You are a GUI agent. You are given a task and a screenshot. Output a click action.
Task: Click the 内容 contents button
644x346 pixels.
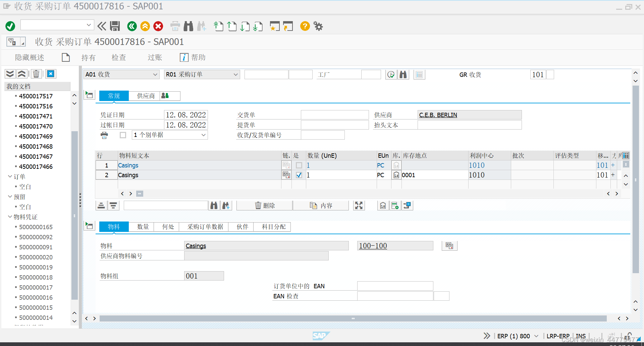(321, 205)
